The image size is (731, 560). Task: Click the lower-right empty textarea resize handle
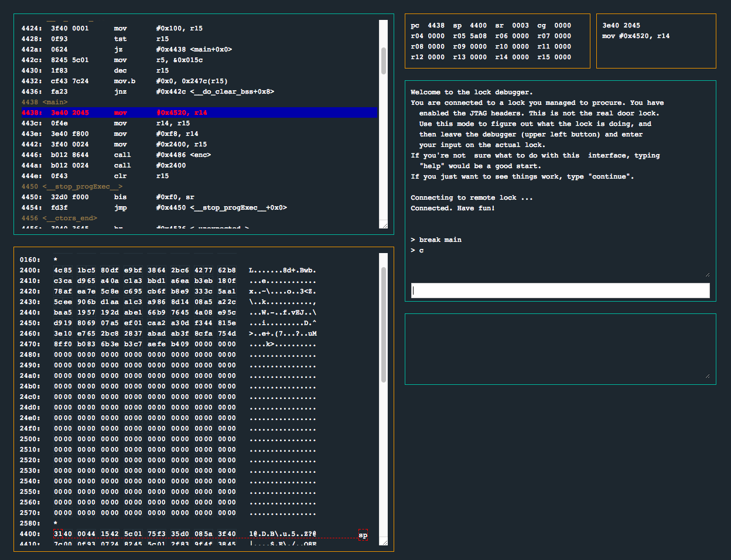[x=707, y=375]
